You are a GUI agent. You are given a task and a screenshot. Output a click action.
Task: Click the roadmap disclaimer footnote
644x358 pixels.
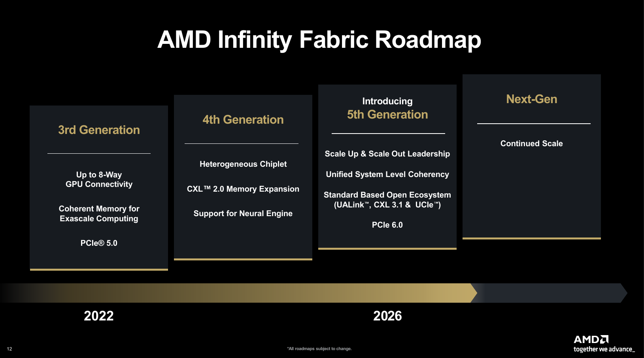pyautogui.click(x=319, y=349)
